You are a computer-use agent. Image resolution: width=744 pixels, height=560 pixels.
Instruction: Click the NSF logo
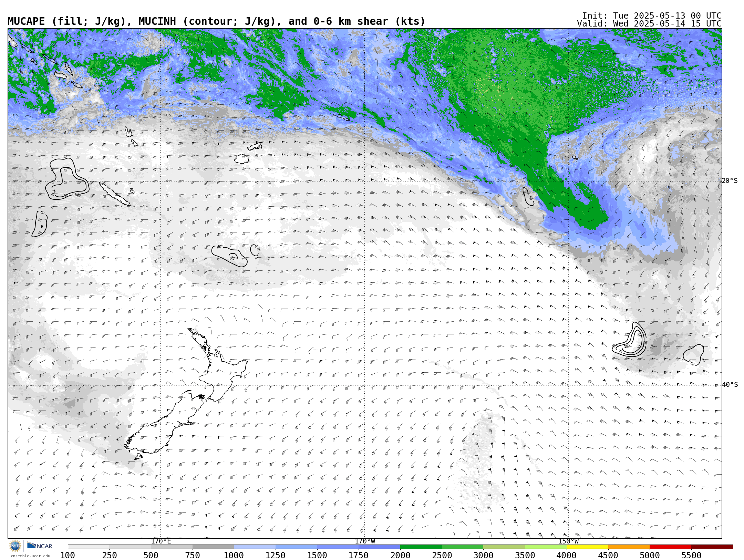click(15, 546)
